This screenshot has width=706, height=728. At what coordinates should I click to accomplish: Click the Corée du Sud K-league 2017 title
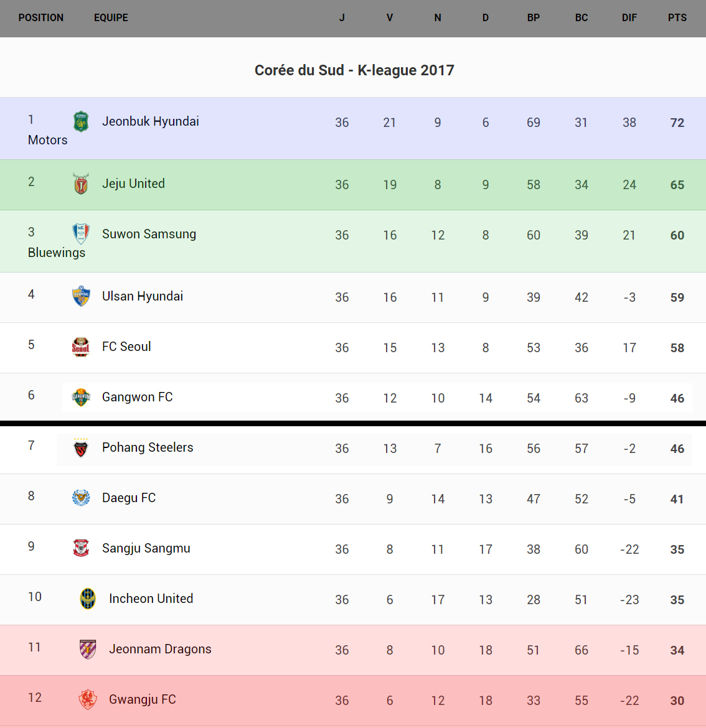[354, 70]
